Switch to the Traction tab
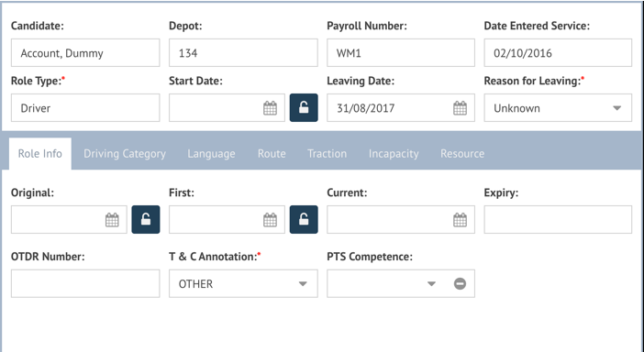The height and width of the screenshot is (352, 644). click(327, 153)
